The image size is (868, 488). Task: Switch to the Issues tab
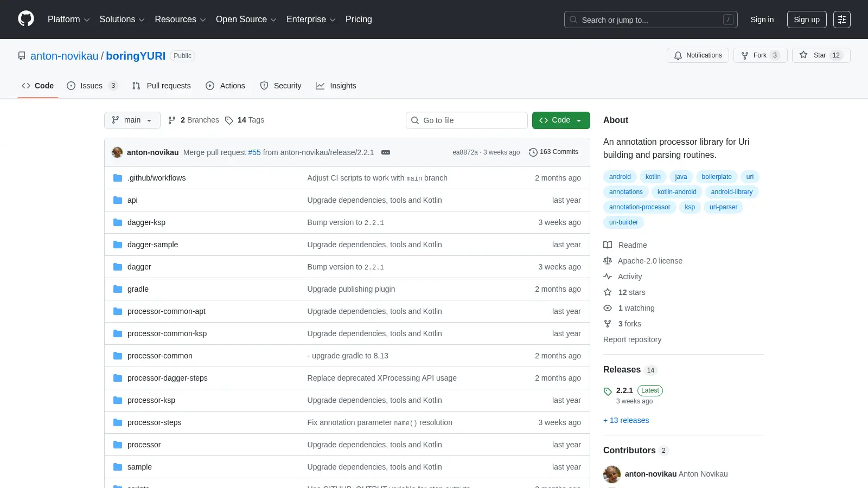(x=92, y=86)
